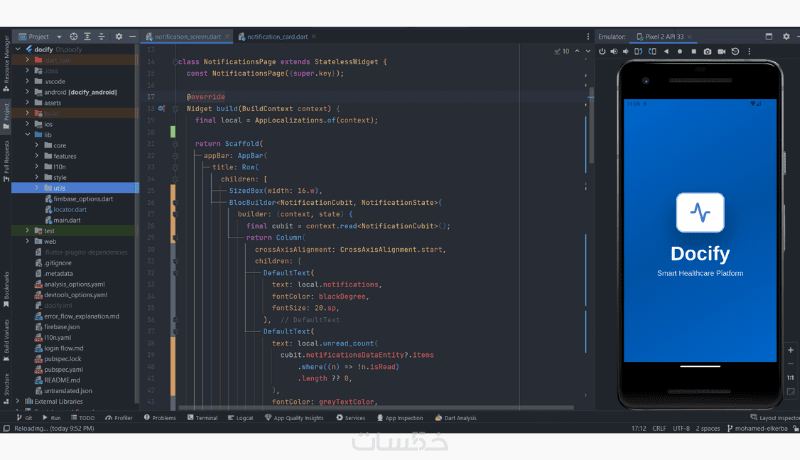Image resolution: width=800 pixels, height=460 pixels.
Task: Open emulator panel settings gear
Action: point(786,37)
